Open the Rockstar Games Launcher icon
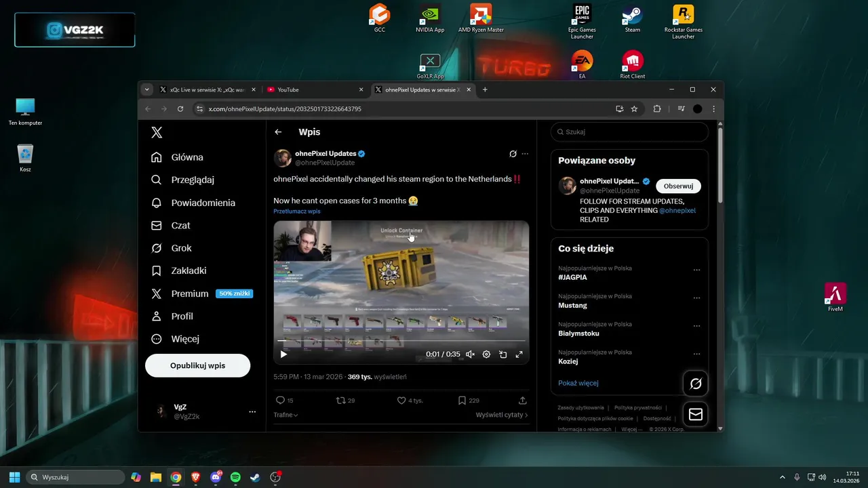This screenshot has height=488, width=868. click(x=683, y=21)
